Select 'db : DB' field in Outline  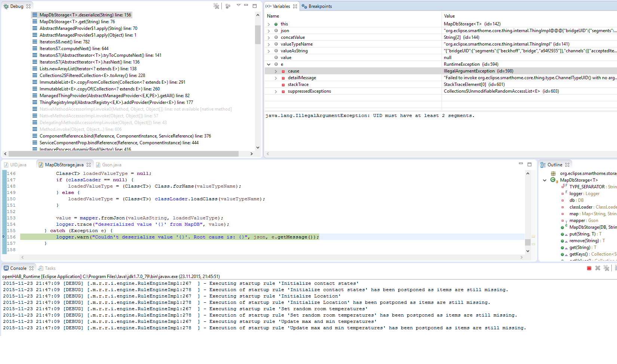576,200
